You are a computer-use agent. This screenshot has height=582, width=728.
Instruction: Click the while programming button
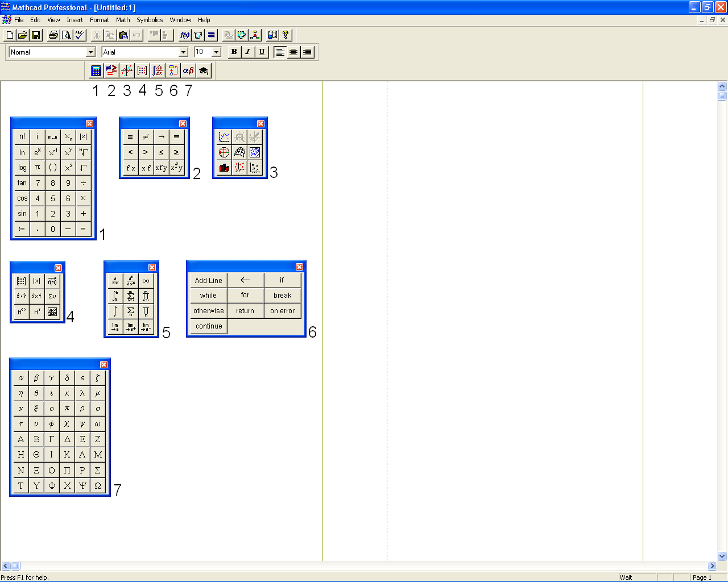point(208,296)
